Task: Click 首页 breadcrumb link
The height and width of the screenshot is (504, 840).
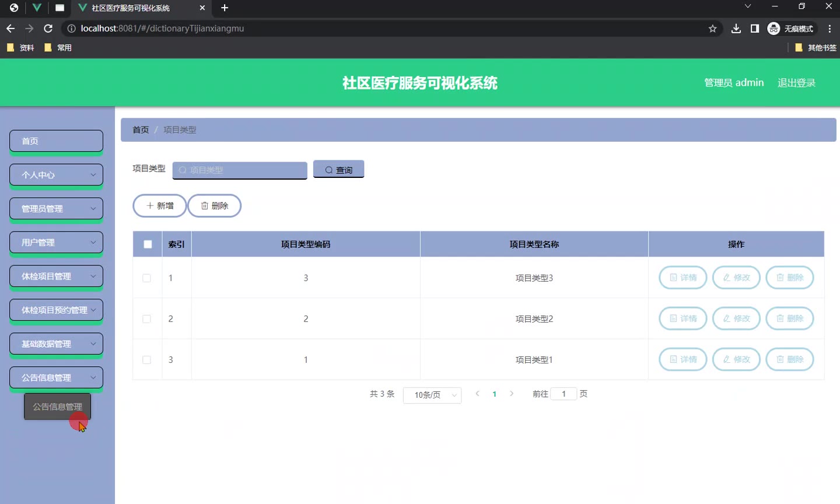Action: click(141, 130)
